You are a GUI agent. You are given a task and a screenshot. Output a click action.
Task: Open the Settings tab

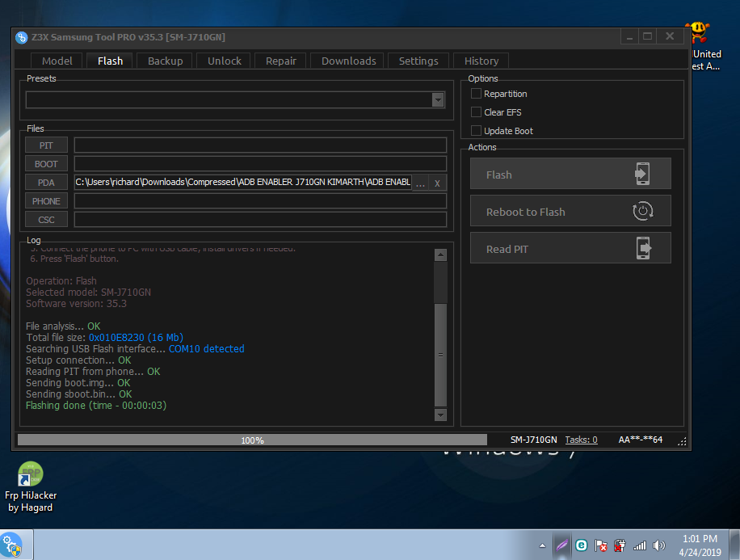(x=418, y=61)
